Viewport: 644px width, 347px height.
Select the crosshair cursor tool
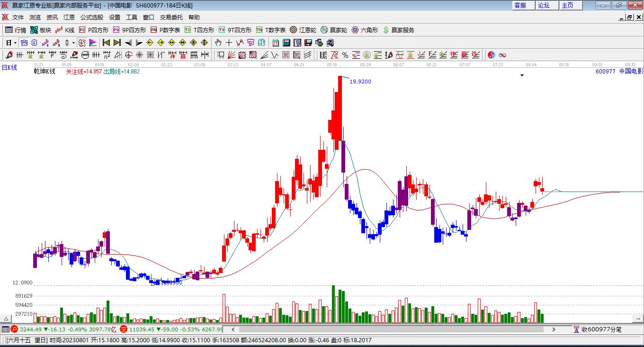pyautogui.click(x=229, y=43)
